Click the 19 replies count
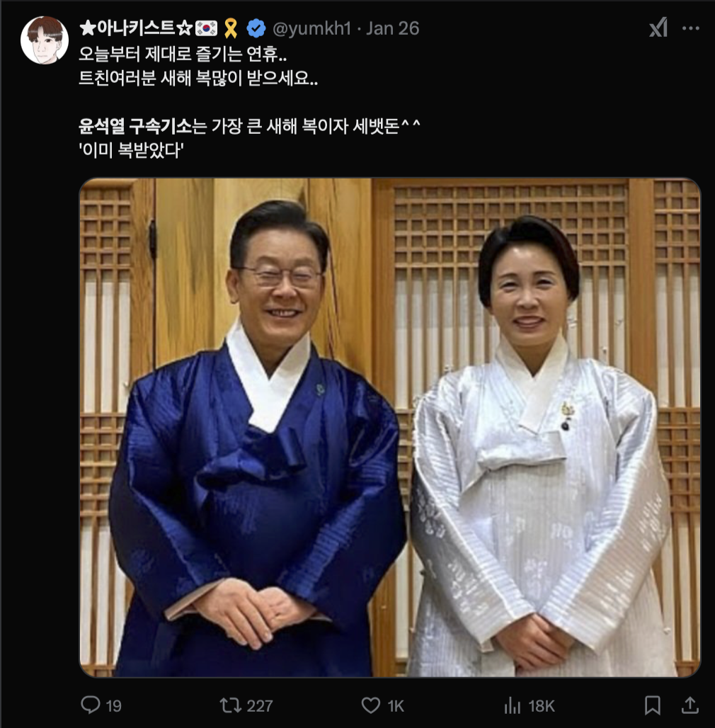 pyautogui.click(x=114, y=706)
